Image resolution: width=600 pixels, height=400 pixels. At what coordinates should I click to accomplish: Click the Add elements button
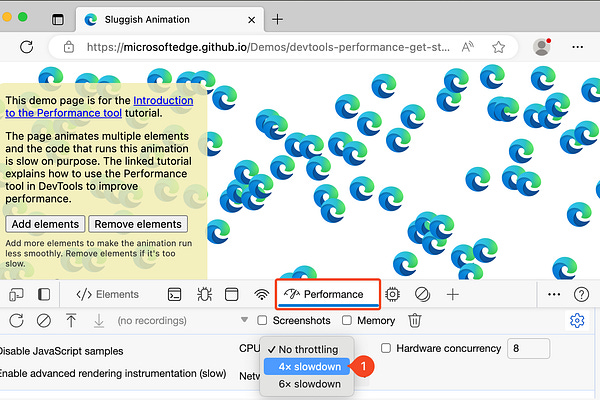(45, 224)
